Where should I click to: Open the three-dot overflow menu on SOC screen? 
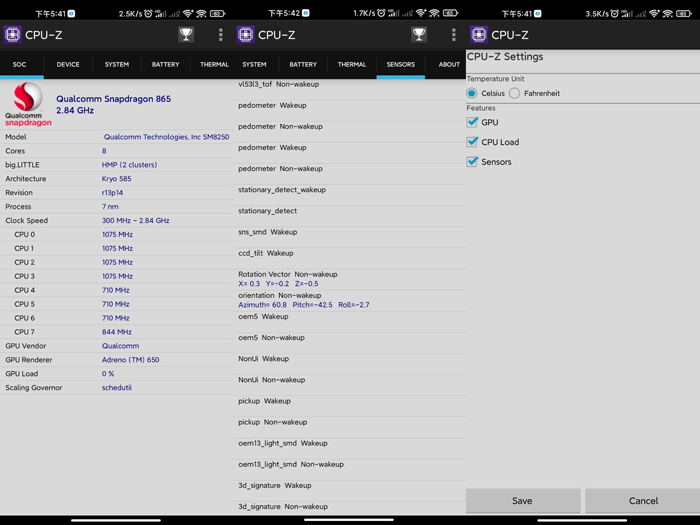pyautogui.click(x=221, y=35)
